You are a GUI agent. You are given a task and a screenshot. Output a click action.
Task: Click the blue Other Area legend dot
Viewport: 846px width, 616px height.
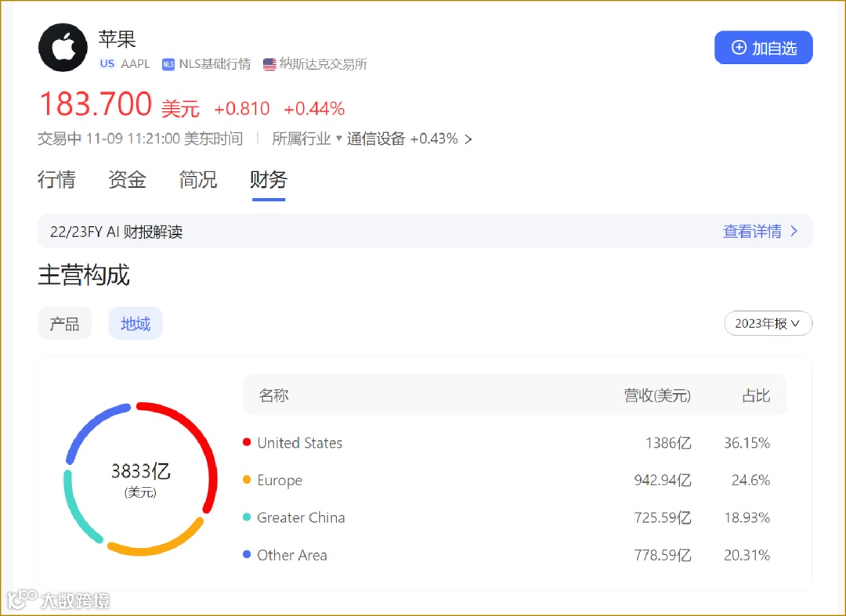[x=247, y=555]
